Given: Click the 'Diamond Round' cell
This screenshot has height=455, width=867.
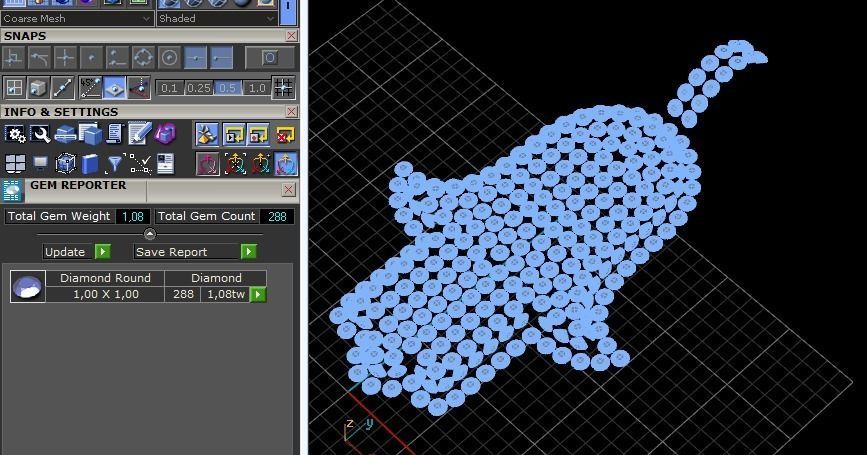Looking at the screenshot, I should point(105,278).
